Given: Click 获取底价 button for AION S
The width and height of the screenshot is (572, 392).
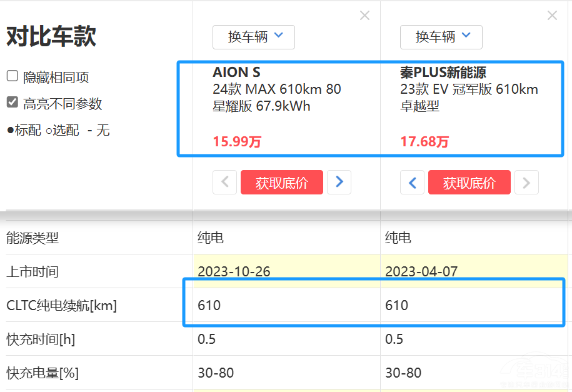Looking at the screenshot, I should 281,182.
